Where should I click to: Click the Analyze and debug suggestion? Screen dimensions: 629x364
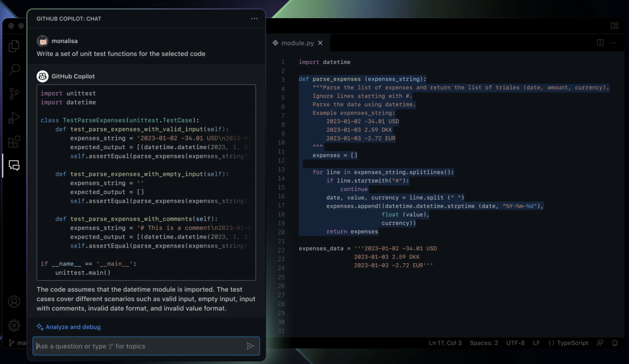73,327
